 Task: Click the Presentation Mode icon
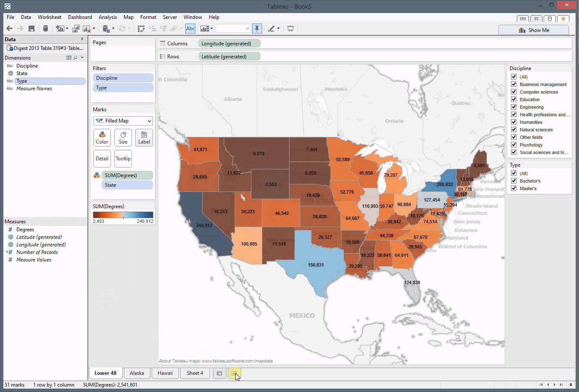click(x=290, y=29)
